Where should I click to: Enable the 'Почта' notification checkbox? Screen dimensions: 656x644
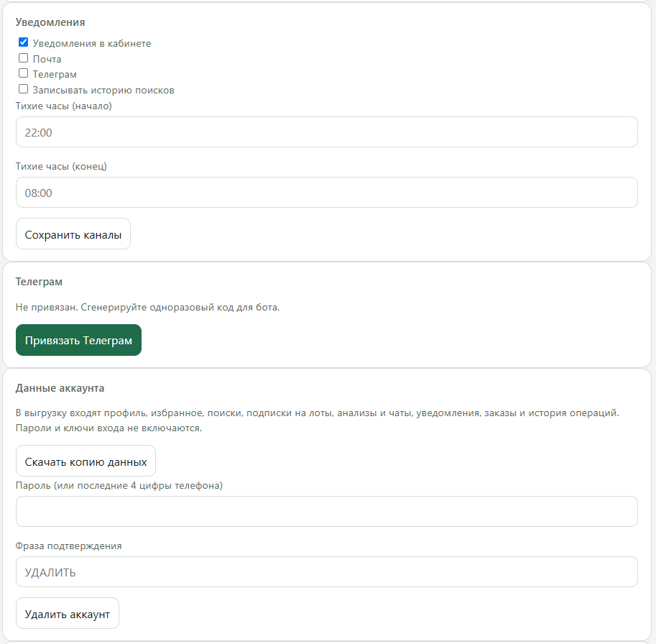24,57
